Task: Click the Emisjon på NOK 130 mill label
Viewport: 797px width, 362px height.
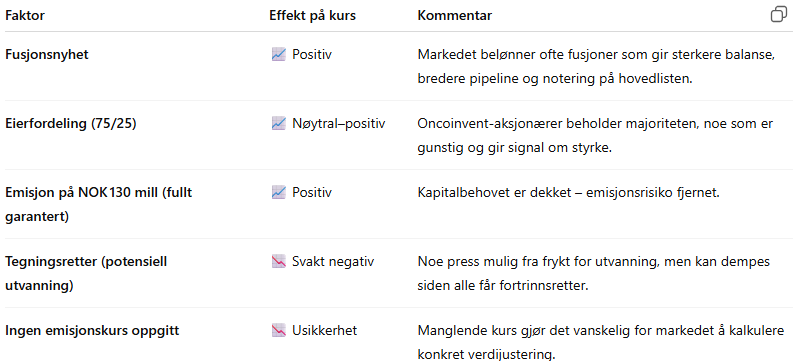Action: pyautogui.click(x=99, y=204)
